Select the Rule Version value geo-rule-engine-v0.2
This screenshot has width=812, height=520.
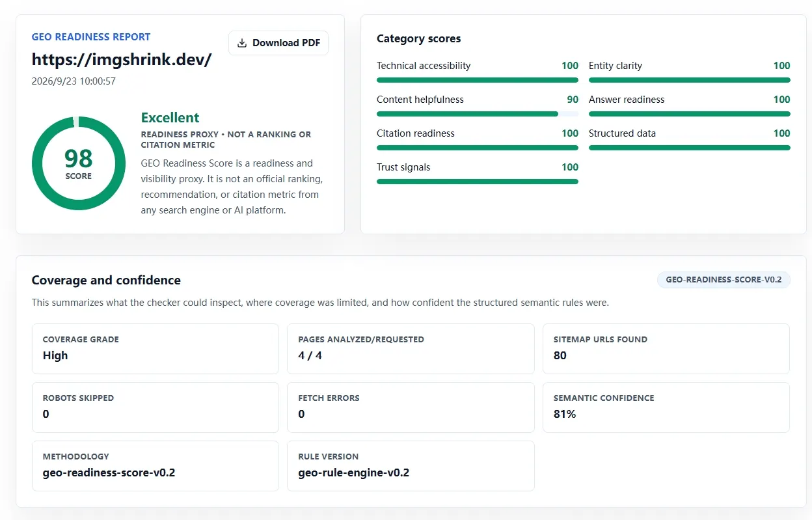[x=354, y=472]
